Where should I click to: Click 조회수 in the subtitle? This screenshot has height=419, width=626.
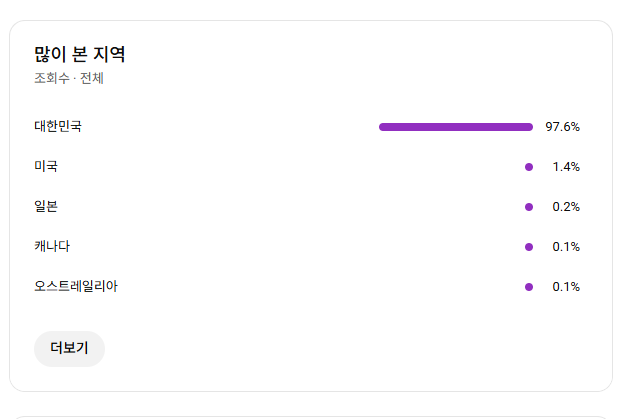coord(52,78)
